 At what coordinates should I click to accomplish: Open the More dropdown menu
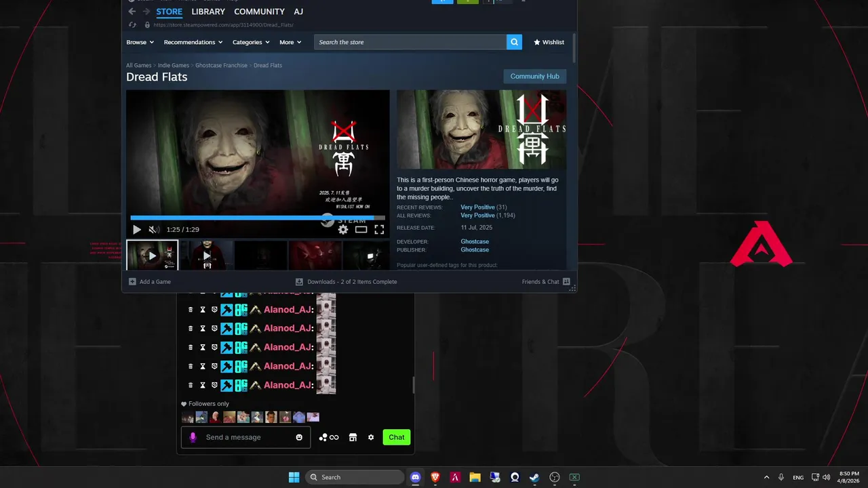[290, 42]
